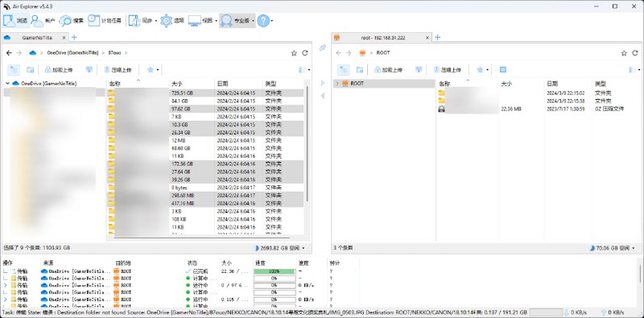Close the root - 192.168.31.222 tab
The height and width of the screenshot is (318, 644).
(x=427, y=37)
